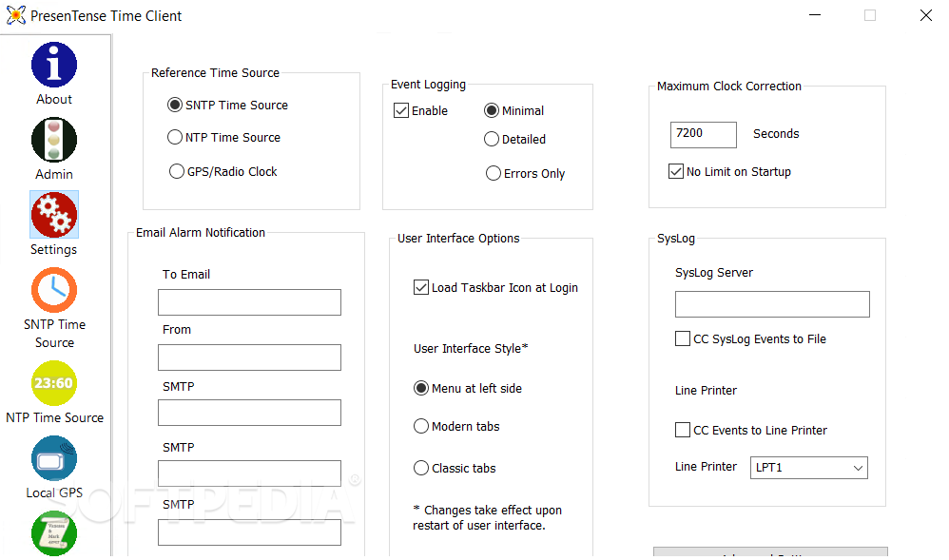This screenshot has height=560, width=949.
Task: Click the second SMTP input field
Action: [249, 473]
